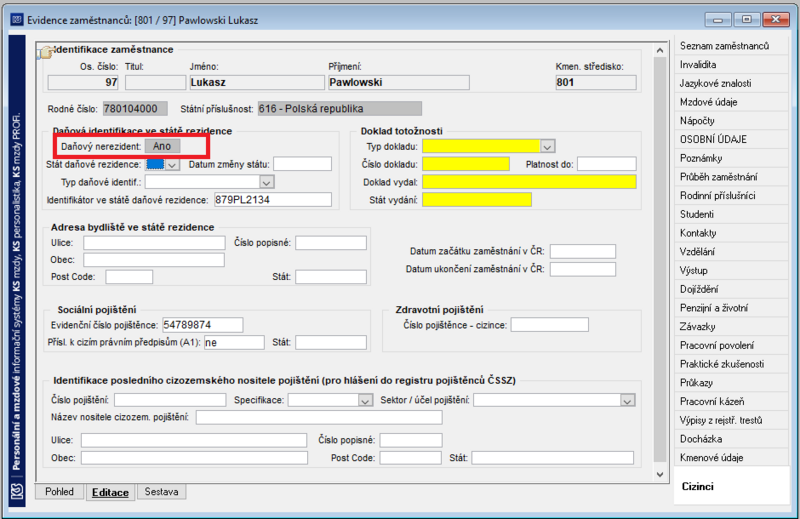This screenshot has height=519, width=800.
Task: Go to Penzijní a životní
Action: pyautogui.click(x=731, y=308)
